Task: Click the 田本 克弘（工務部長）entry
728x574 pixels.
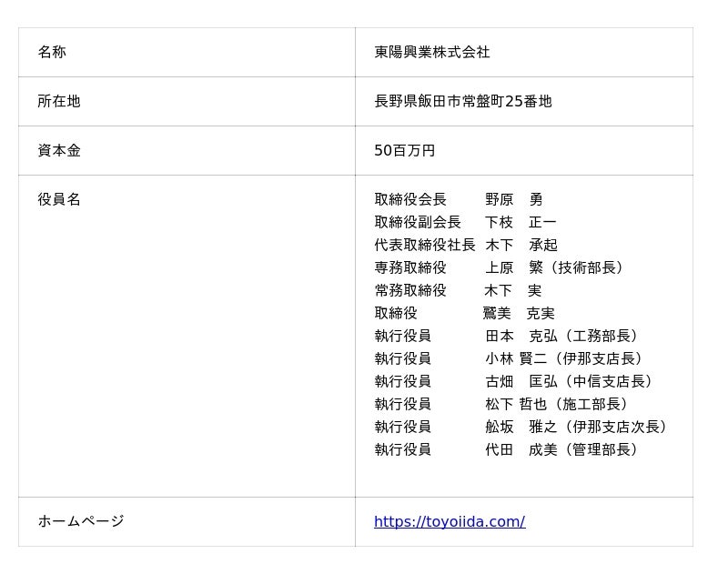Action: pyautogui.click(x=563, y=336)
